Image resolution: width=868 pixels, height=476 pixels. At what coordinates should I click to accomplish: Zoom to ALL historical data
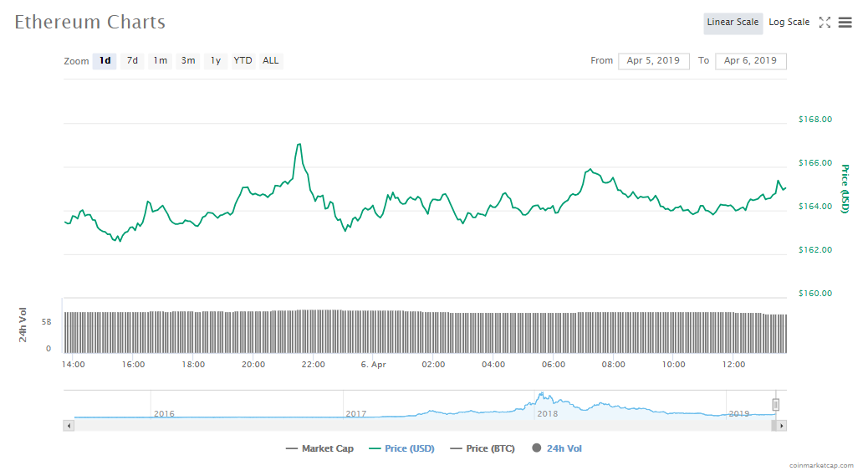pyautogui.click(x=271, y=61)
